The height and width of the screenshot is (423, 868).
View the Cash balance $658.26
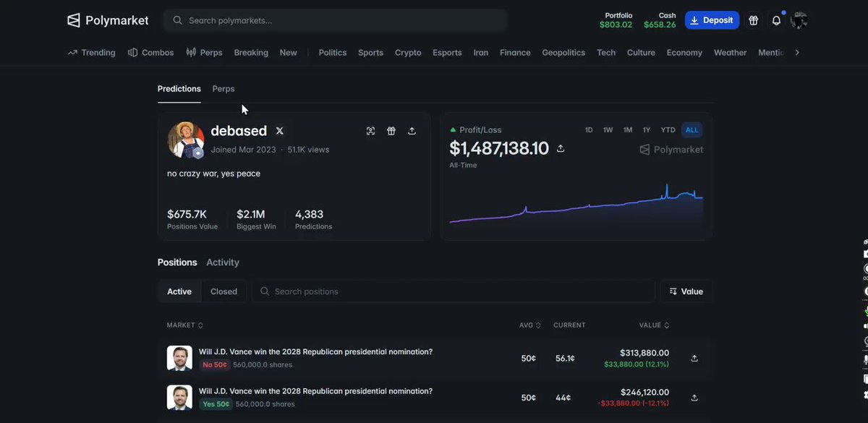(660, 20)
